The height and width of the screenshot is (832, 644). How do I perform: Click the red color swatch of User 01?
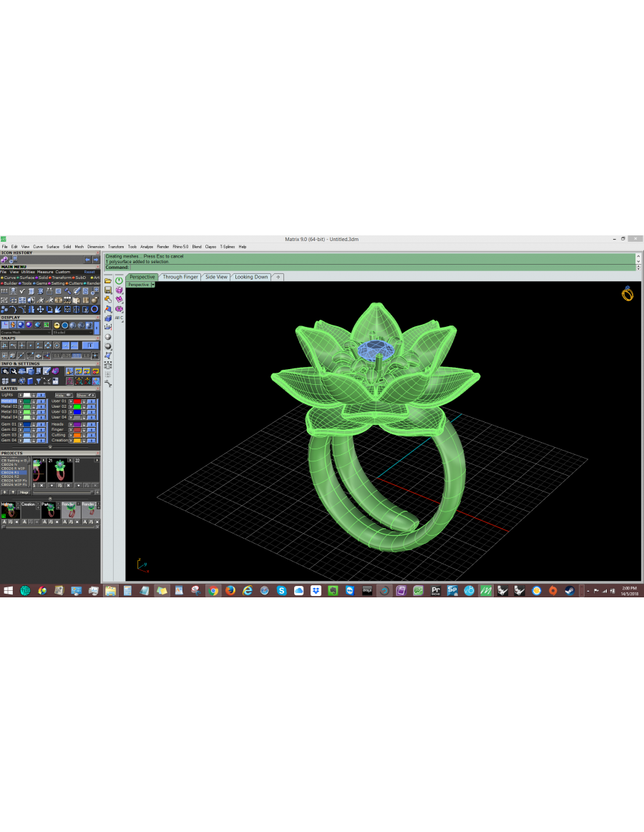pyautogui.click(x=77, y=401)
